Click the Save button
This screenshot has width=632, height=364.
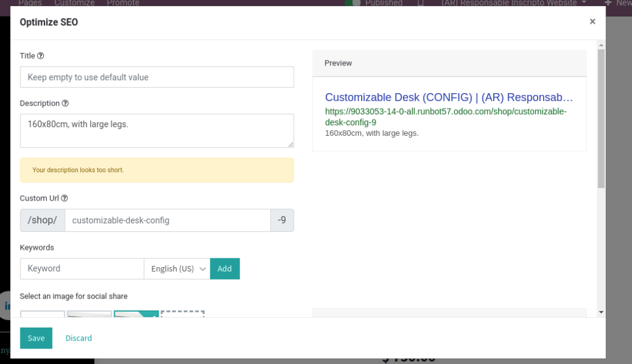pyautogui.click(x=36, y=338)
